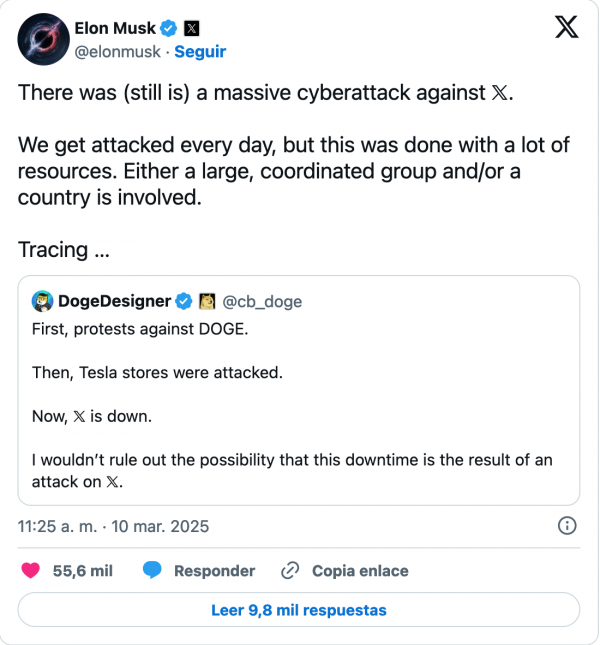
Task: Click the Seguir follow link
Action: (x=200, y=51)
